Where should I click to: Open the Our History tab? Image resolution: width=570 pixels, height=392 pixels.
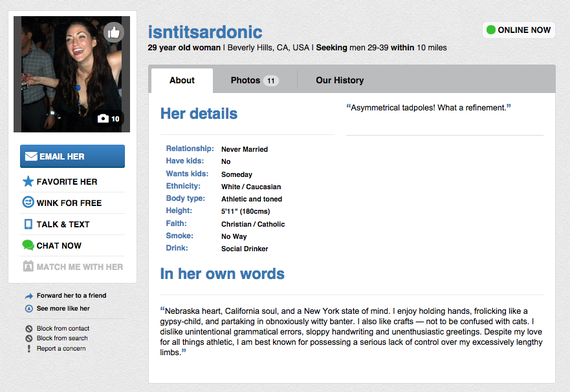coord(340,80)
